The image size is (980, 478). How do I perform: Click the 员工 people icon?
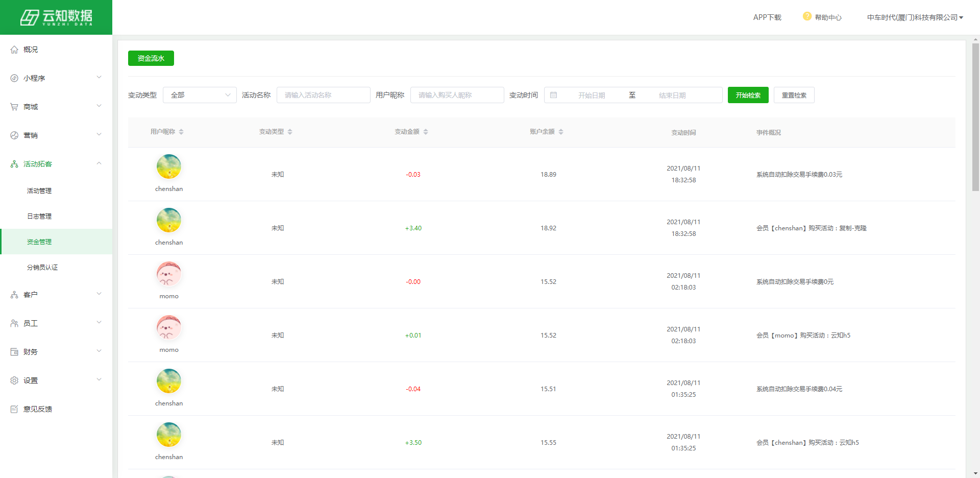point(14,323)
